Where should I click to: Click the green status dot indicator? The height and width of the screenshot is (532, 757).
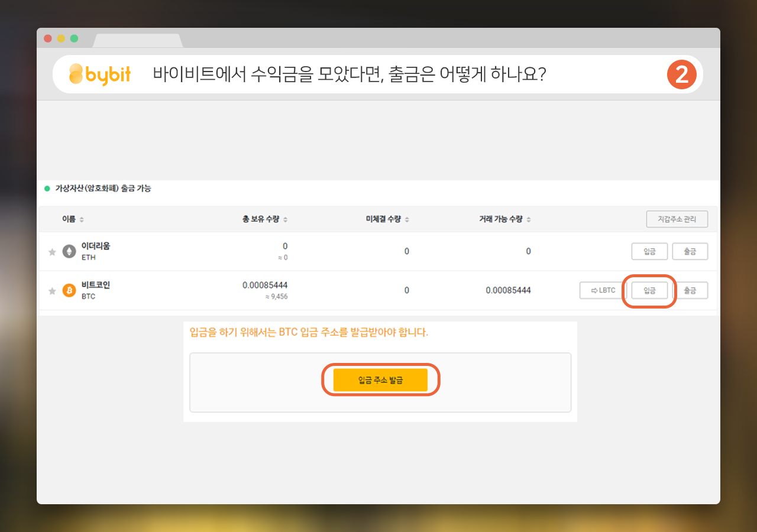coord(47,189)
